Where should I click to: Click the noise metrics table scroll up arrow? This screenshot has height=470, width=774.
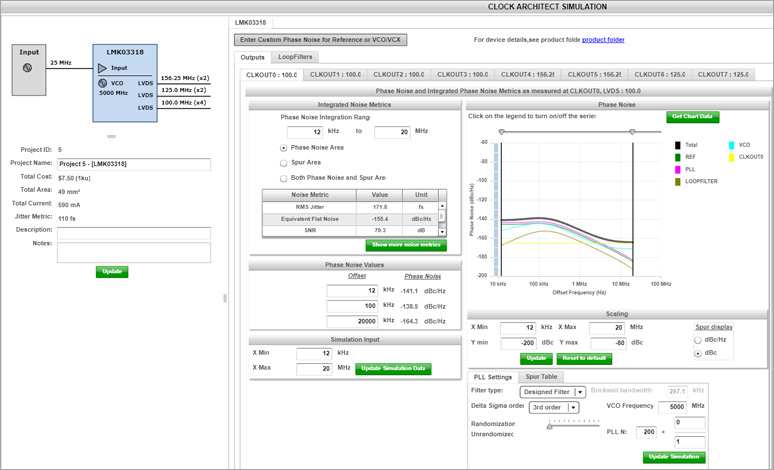(442, 206)
